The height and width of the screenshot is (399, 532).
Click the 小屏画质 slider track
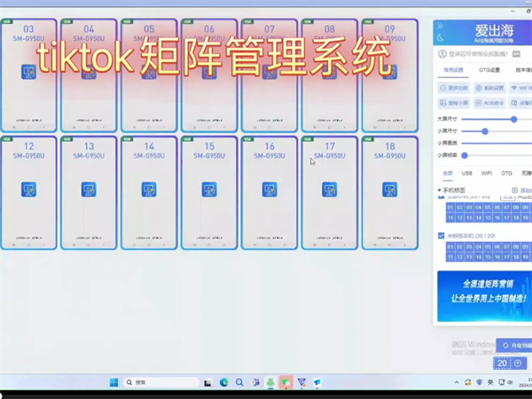click(497, 143)
